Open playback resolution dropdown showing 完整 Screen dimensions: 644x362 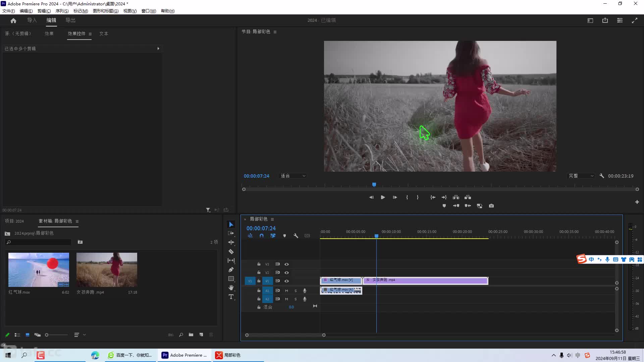pos(581,176)
